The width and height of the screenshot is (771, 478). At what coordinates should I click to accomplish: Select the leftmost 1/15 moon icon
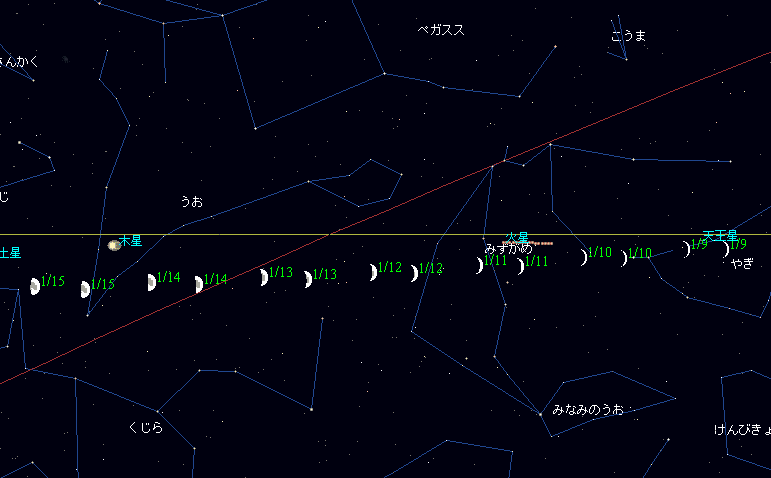point(35,287)
